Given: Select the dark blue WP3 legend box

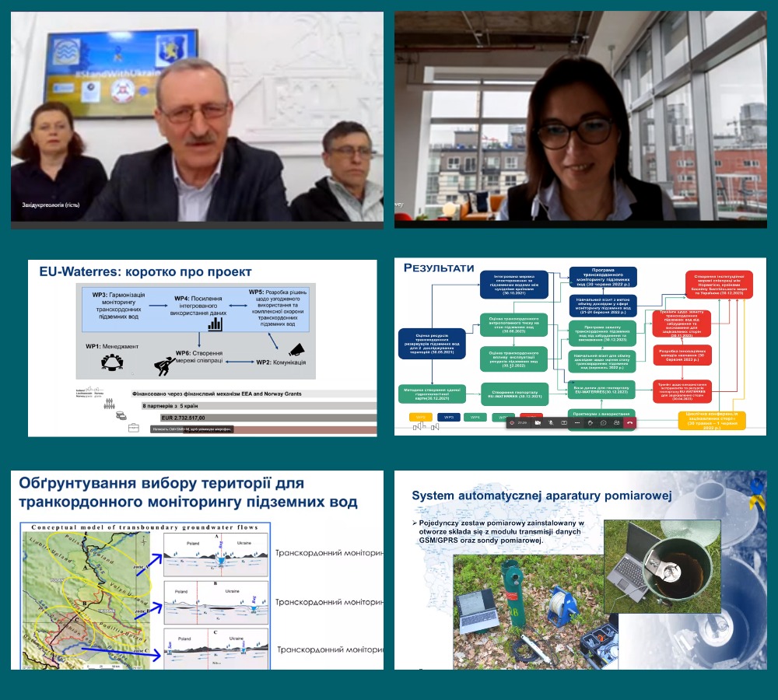Looking at the screenshot, I should tap(449, 417).
